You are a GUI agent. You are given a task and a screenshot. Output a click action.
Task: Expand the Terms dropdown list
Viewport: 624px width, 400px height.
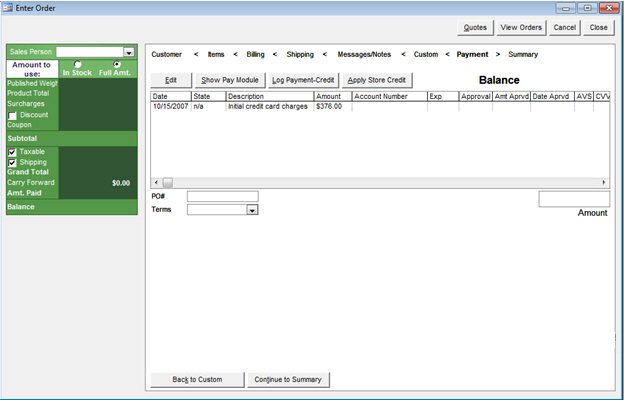(252, 210)
